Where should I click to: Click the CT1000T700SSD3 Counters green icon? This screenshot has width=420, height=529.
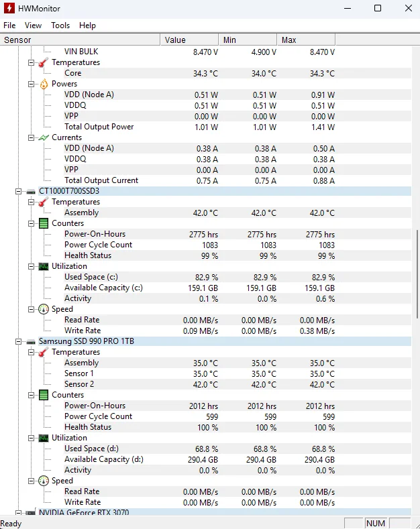(44, 223)
